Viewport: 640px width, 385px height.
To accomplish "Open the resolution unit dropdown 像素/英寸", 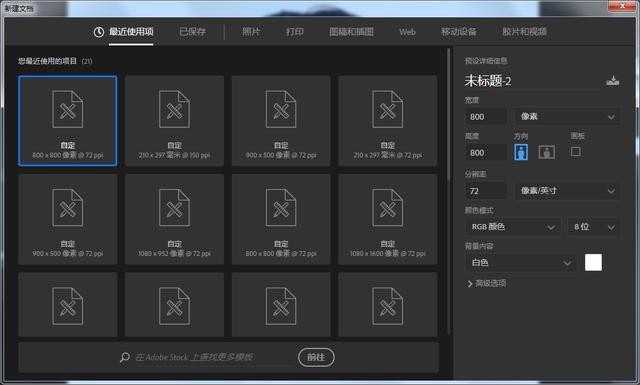I will click(567, 190).
